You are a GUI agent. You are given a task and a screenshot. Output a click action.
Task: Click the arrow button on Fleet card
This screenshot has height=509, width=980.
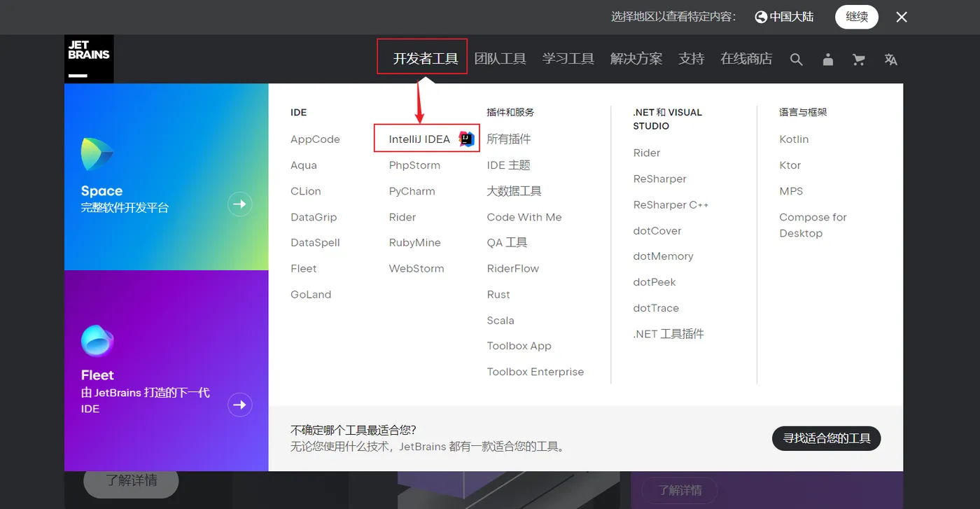(240, 405)
